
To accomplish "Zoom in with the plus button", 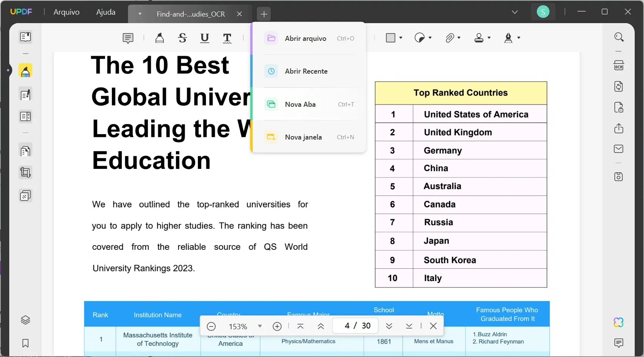I will click(x=277, y=326).
